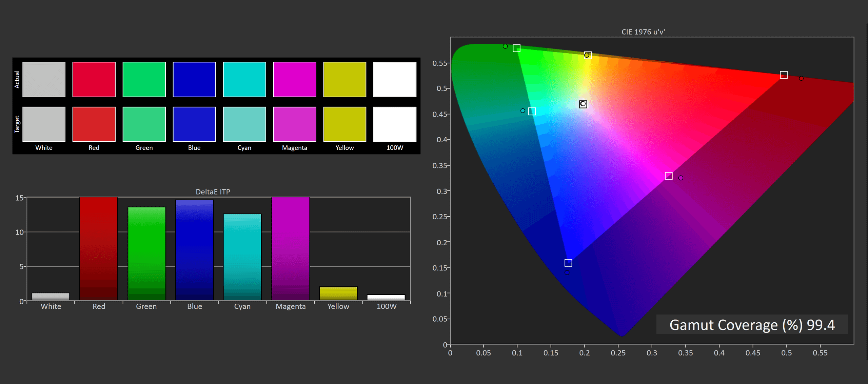Click the Target Red color swatch

click(x=94, y=124)
